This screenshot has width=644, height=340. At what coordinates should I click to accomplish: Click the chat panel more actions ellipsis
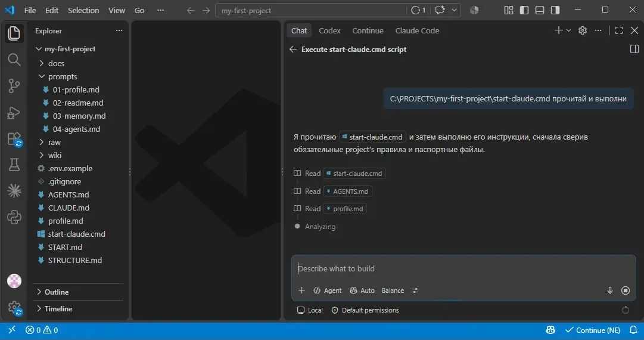pyautogui.click(x=598, y=30)
